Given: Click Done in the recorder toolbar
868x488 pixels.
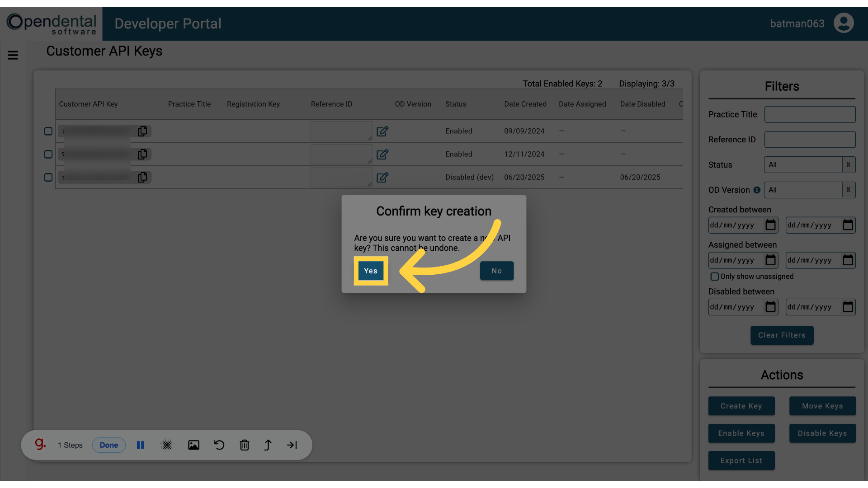Looking at the screenshot, I should click(x=109, y=445).
